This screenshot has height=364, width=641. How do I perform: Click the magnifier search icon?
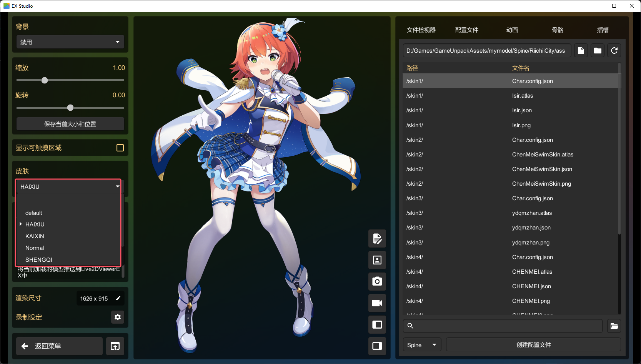pos(410,326)
